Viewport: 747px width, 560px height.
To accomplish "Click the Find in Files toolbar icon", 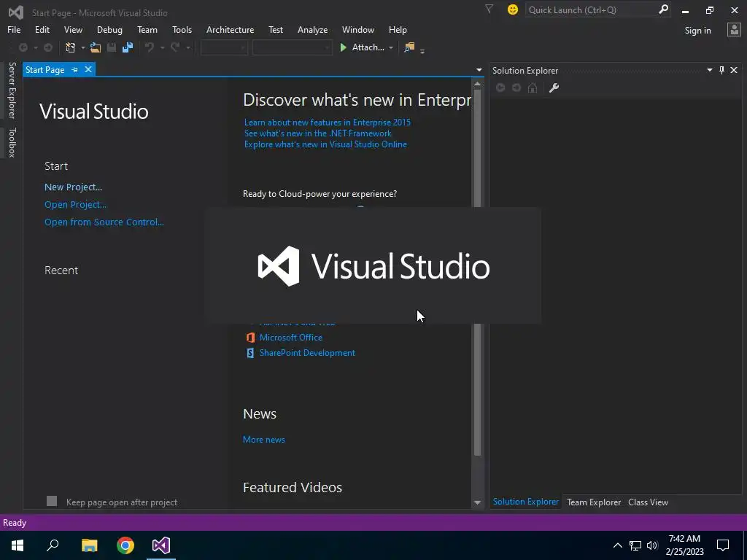I will [x=409, y=47].
